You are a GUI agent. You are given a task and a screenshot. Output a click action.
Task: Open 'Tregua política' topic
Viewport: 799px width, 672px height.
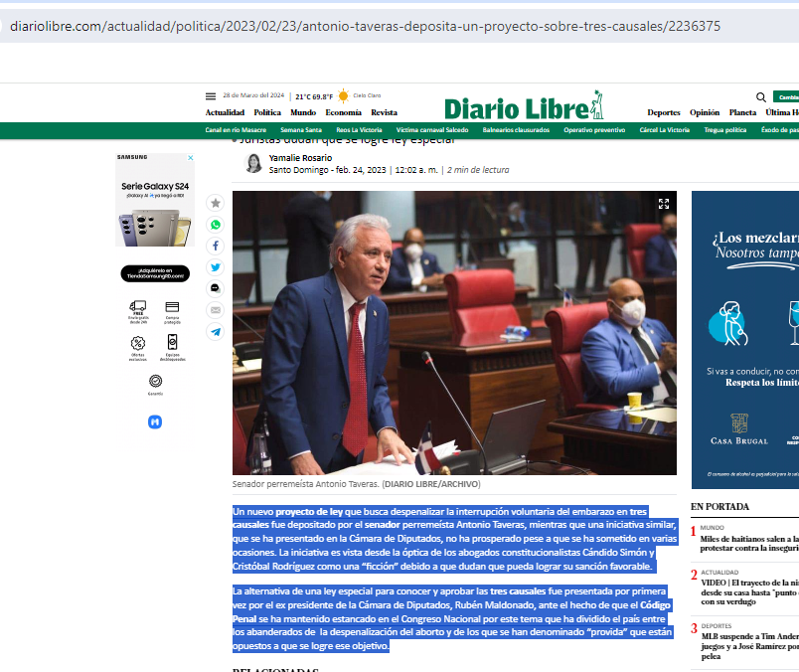point(725,130)
